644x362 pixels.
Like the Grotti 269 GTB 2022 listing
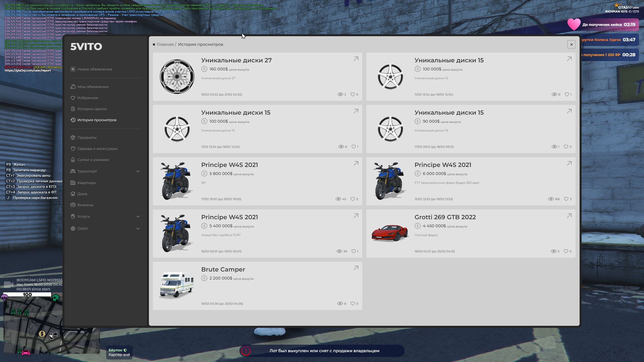click(566, 251)
